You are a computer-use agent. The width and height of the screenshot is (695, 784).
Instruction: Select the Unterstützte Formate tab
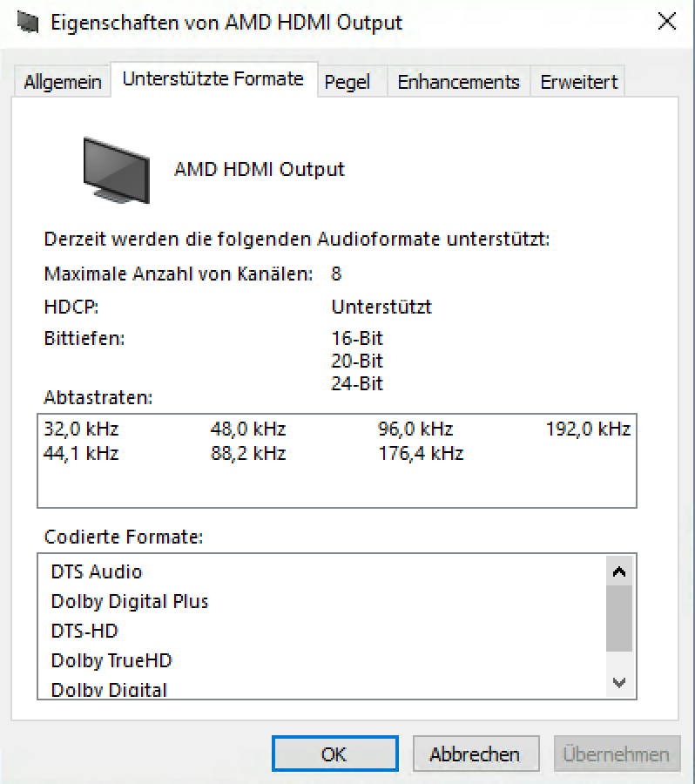pyautogui.click(x=213, y=79)
